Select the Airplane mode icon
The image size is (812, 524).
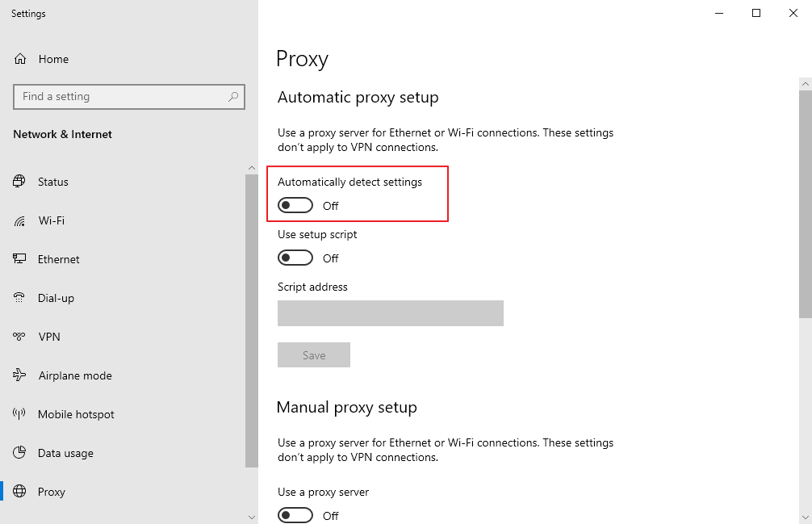19,375
